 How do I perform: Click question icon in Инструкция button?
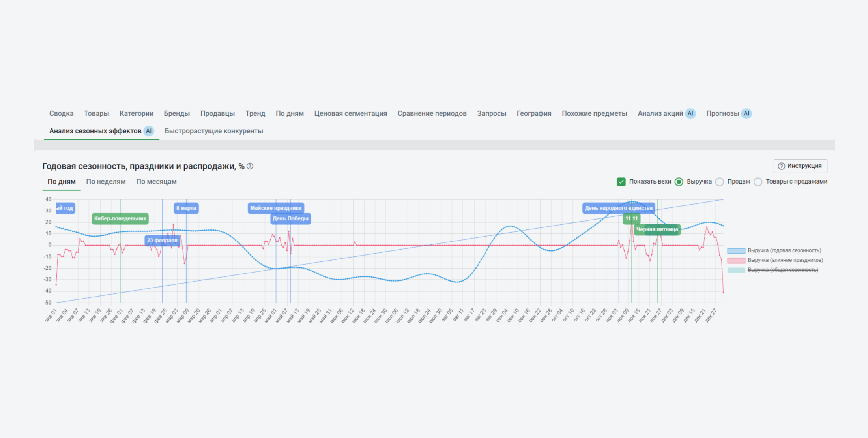781,166
